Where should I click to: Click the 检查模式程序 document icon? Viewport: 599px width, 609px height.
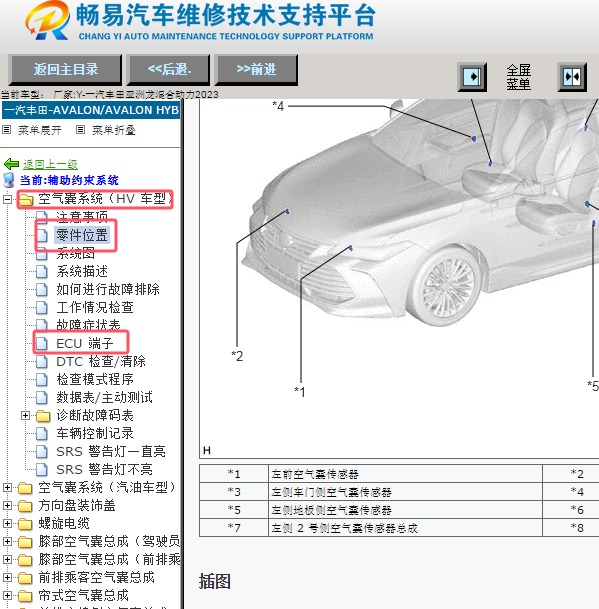42,379
